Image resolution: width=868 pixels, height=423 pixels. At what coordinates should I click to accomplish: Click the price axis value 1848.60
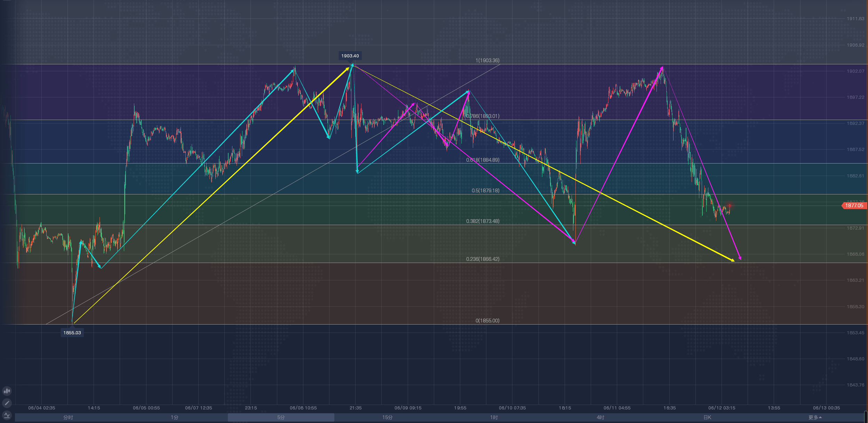tap(855, 359)
